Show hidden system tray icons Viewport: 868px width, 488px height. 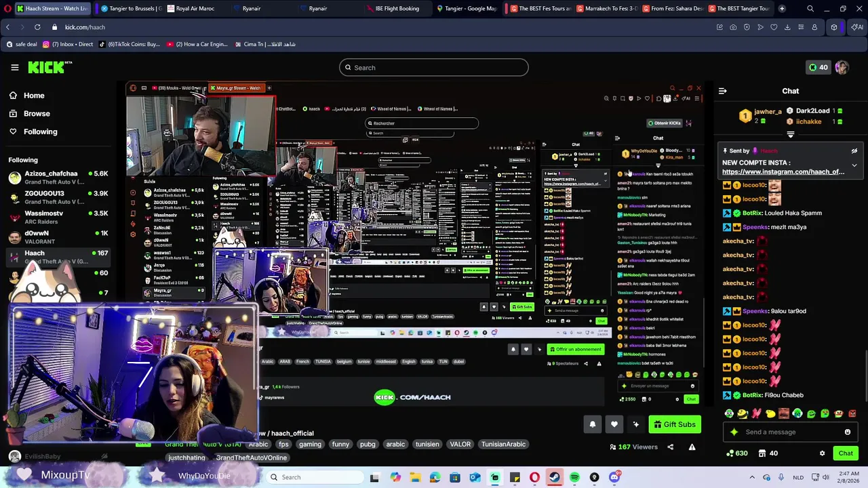[x=752, y=477]
